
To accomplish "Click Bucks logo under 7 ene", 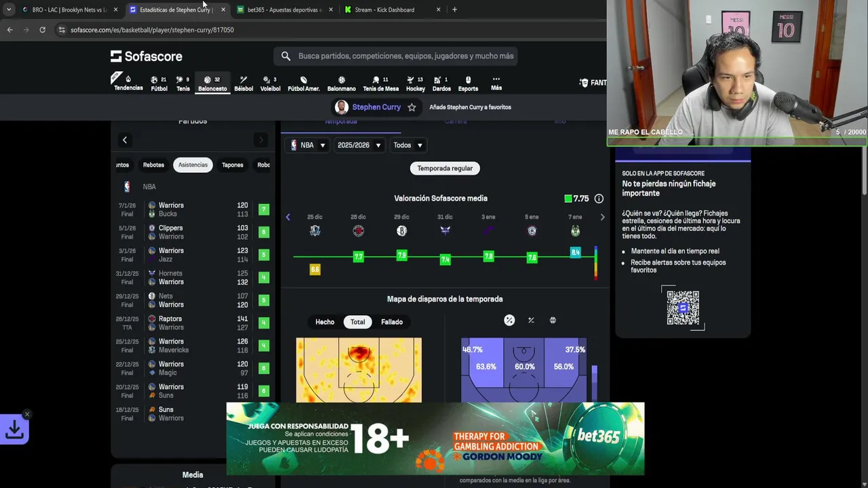I will click(575, 231).
